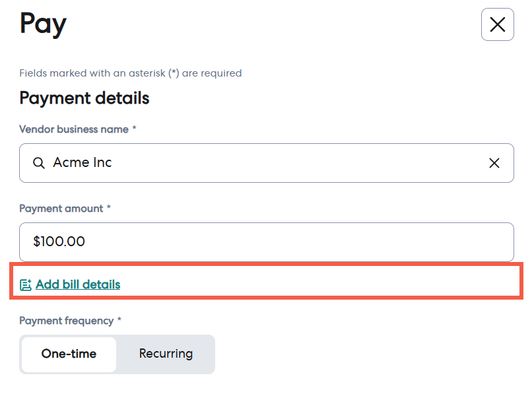Viewport: 532px width, 394px height.
Task: Focus the vendor field showing Acme Inc
Action: 267,163
